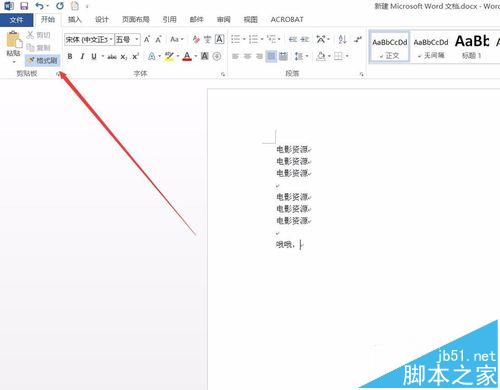The height and width of the screenshot is (390, 500).
Task: Open font dialog launcher
Action: click(x=223, y=74)
